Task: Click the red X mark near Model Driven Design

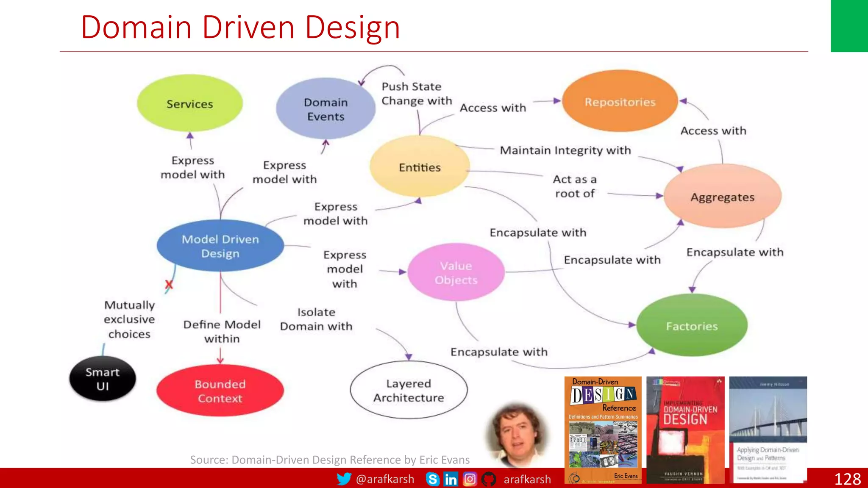Action: pyautogui.click(x=169, y=285)
